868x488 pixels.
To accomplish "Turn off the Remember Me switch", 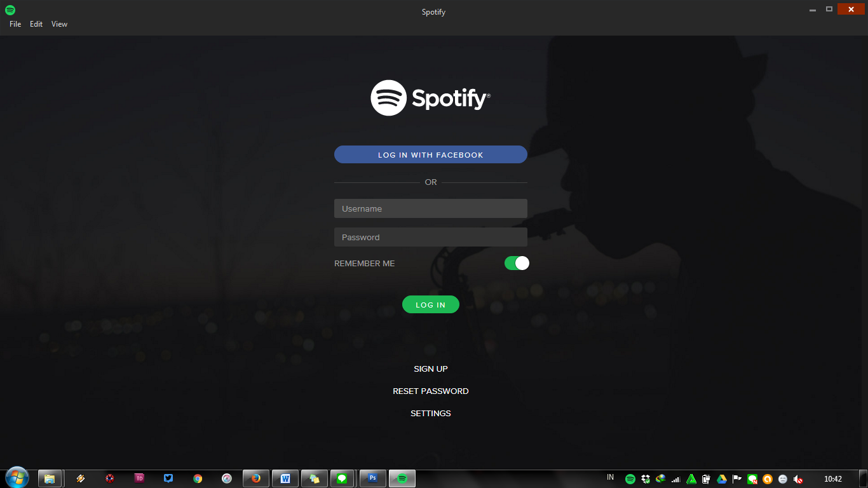I will tap(517, 263).
